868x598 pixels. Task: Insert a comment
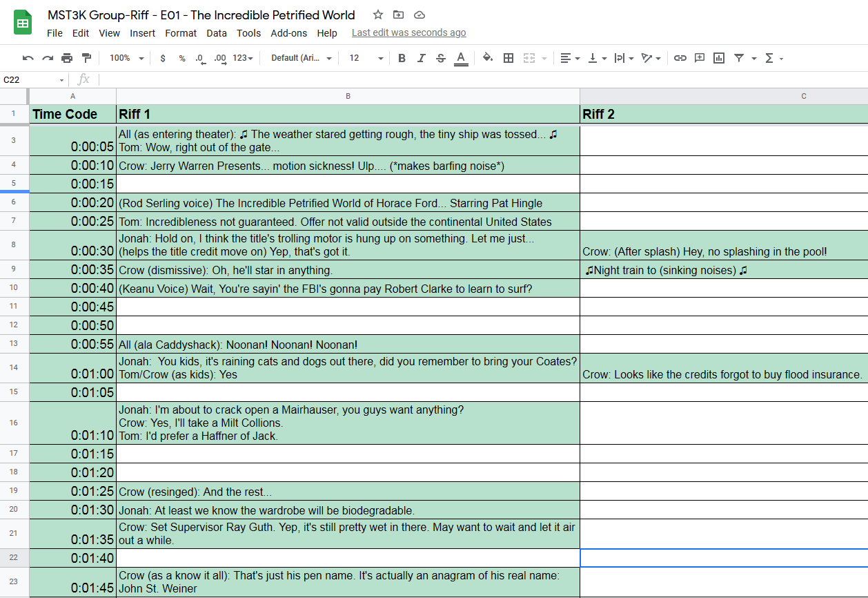(700, 58)
